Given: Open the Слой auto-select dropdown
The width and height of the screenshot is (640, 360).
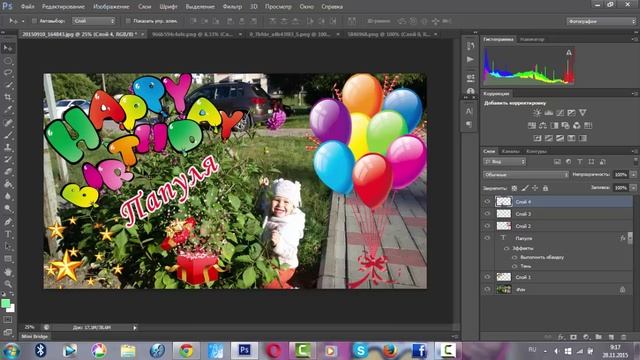Looking at the screenshot, I should [94, 21].
